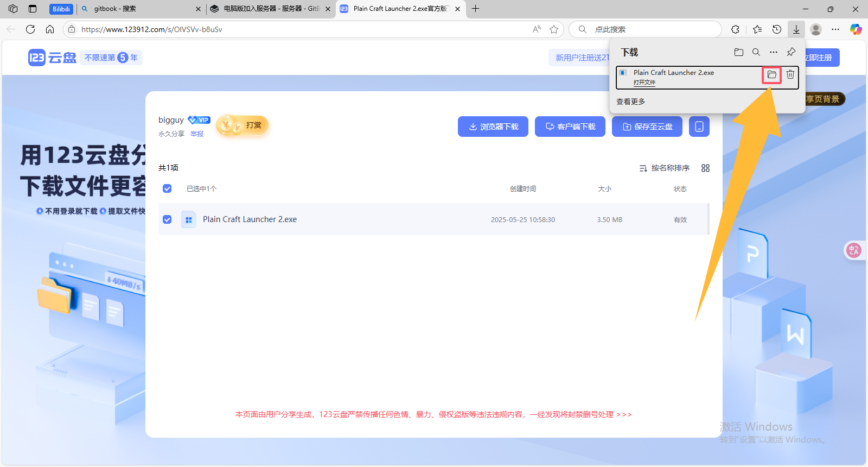Click the 123云盘 logo
This screenshot has width=868, height=467.
(52, 58)
